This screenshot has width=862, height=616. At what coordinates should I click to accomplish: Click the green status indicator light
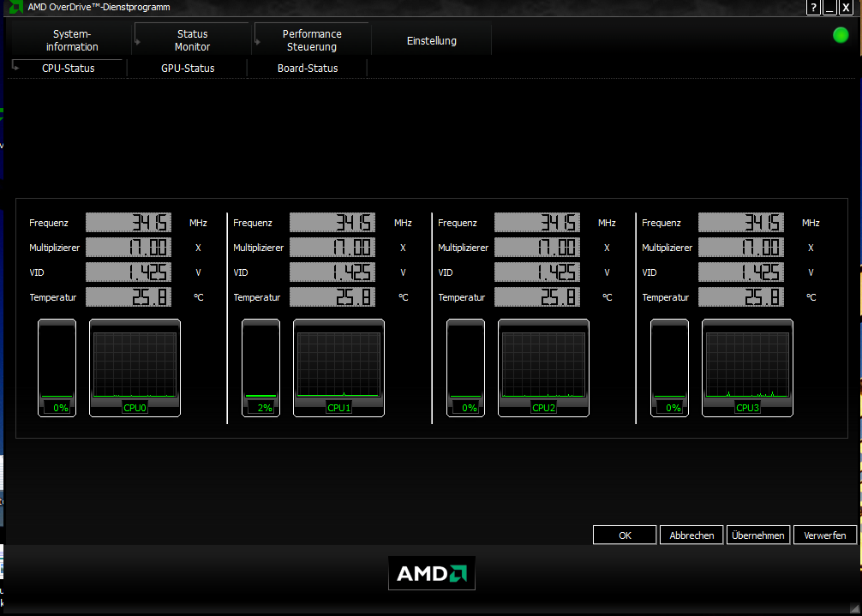[841, 35]
